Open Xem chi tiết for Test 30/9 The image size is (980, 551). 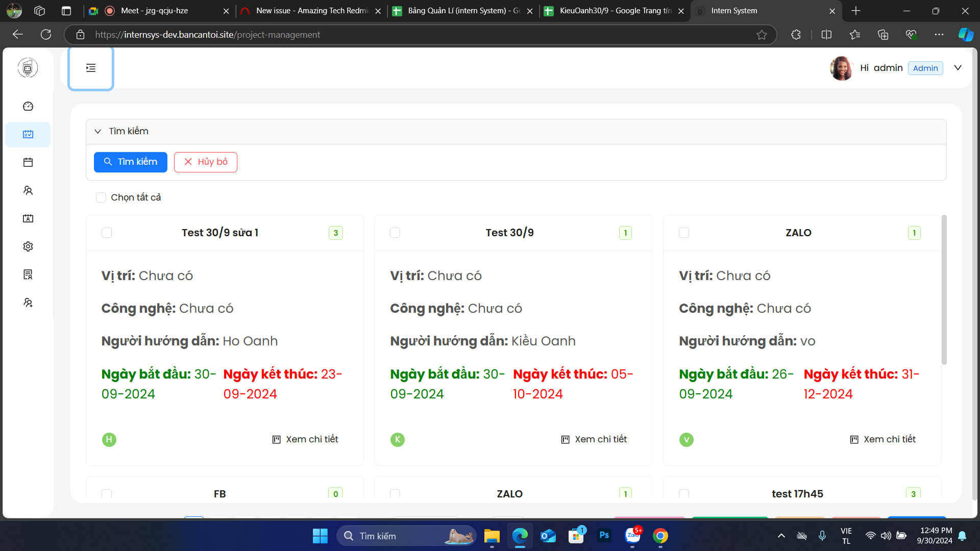594,439
